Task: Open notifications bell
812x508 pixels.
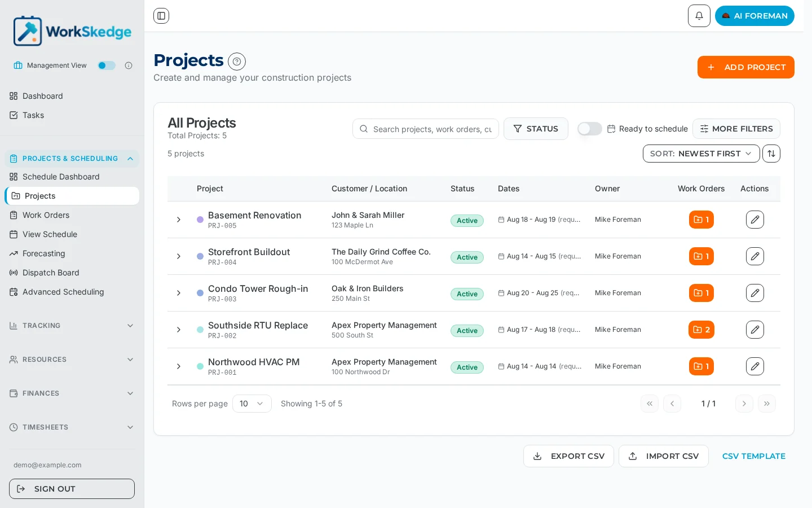Action: click(x=699, y=16)
